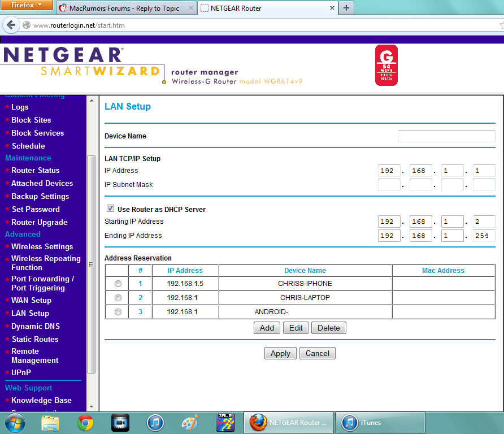
Task: Open Backup Settings page
Action: 40,197
